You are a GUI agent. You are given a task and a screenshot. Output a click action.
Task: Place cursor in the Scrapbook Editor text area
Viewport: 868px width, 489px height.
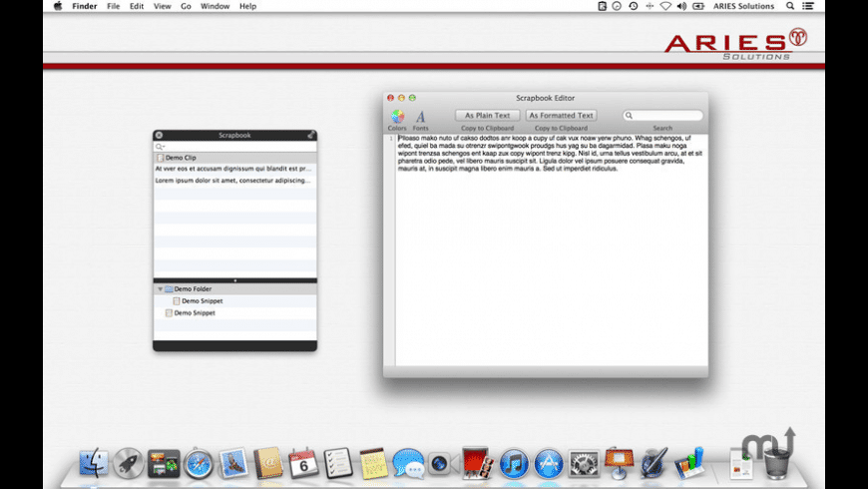pos(552,249)
